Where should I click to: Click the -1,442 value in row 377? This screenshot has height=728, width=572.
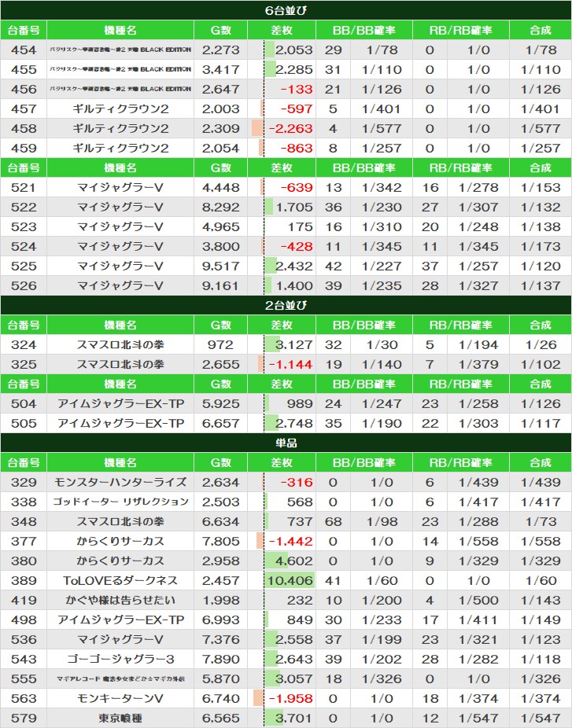point(291,542)
